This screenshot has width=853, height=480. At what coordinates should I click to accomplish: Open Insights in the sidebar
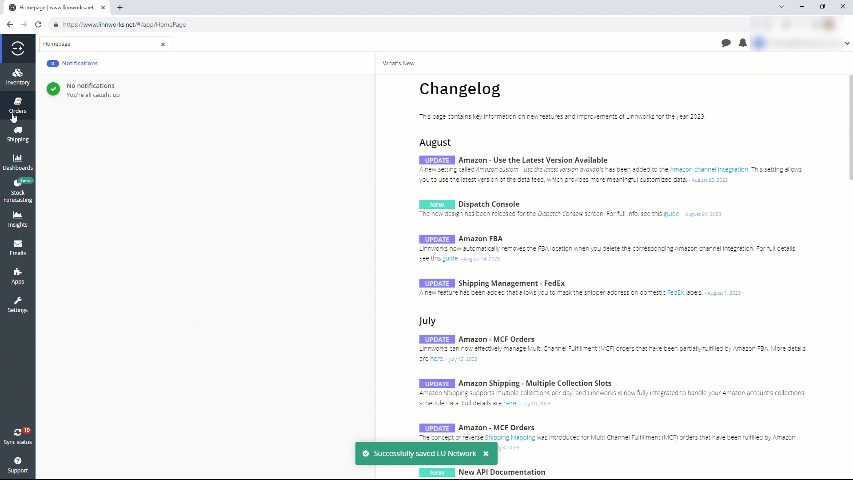click(17, 219)
